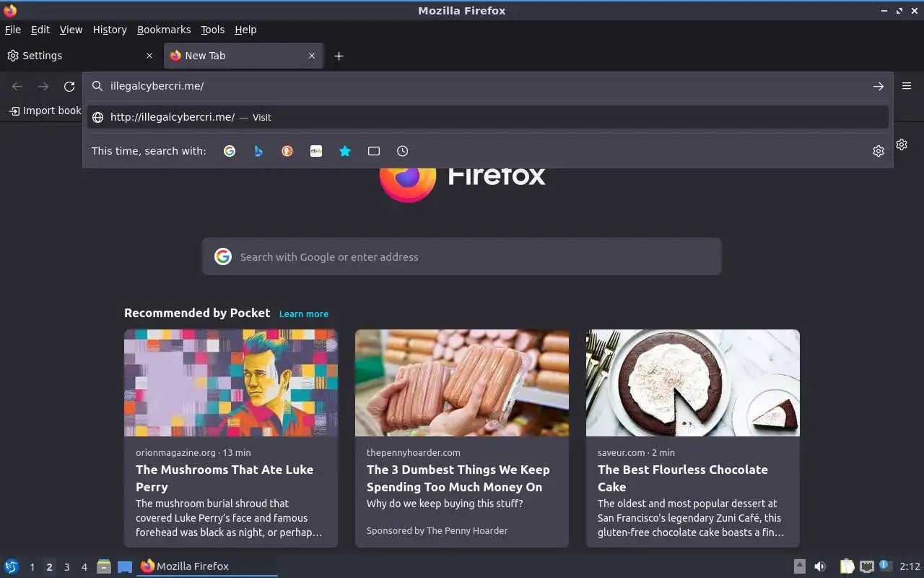Close the New Tab tab
The width and height of the screenshot is (924, 578).
[x=312, y=56]
